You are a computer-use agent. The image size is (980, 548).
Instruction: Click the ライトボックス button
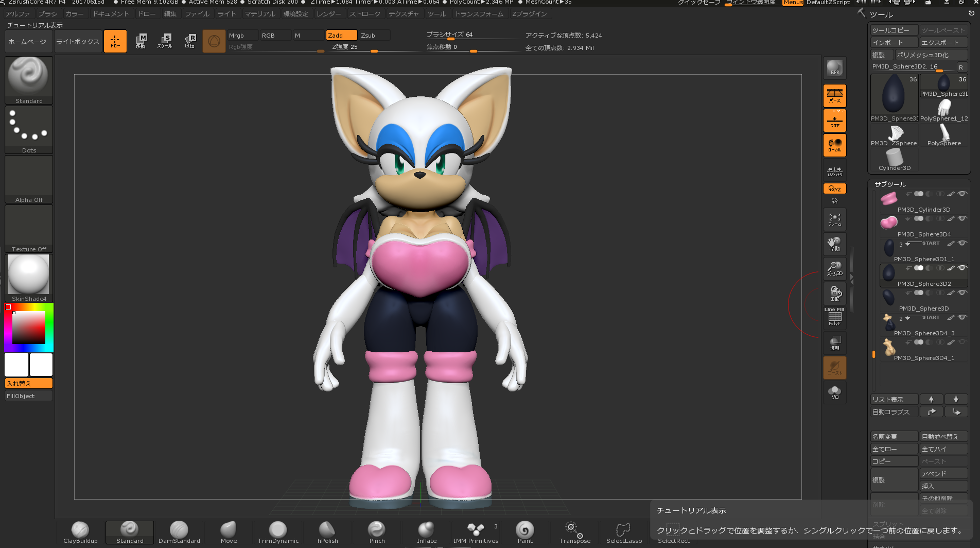[77, 42]
